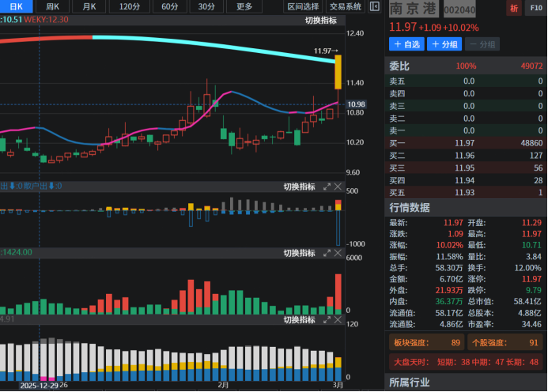Switch to the 周K weekly chart
548x392 pixels.
(x=52, y=7)
